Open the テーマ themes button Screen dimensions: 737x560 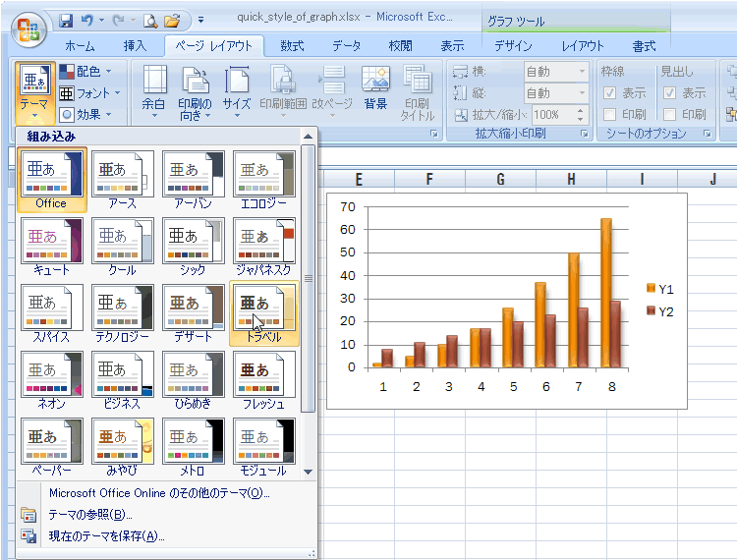pyautogui.click(x=34, y=92)
